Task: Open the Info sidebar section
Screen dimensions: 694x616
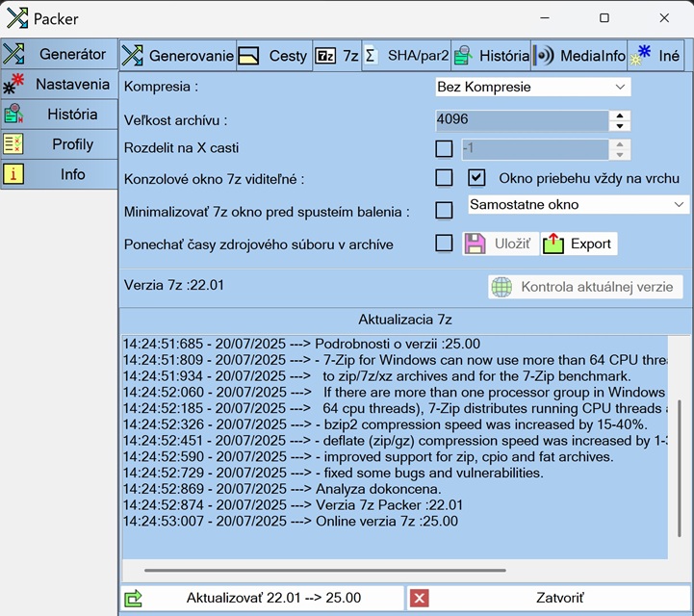Action: (60, 174)
